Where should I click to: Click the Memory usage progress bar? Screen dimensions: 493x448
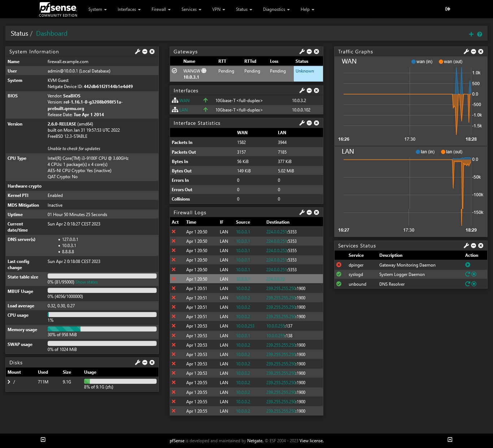point(102,329)
